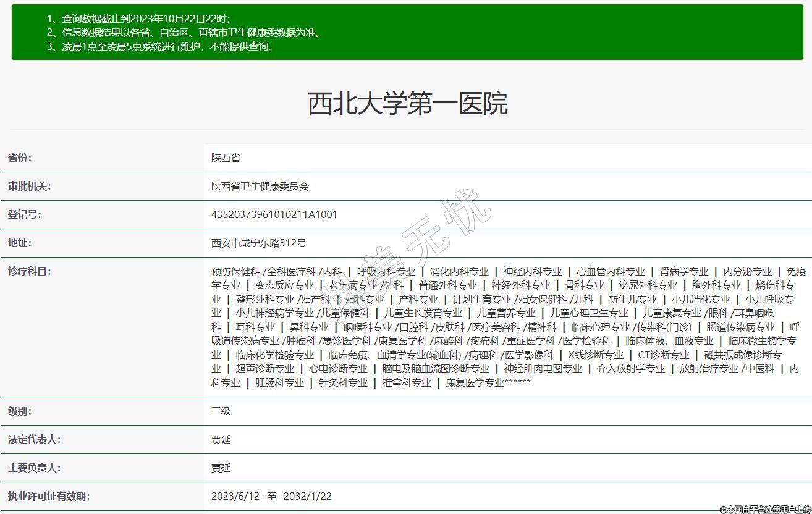Click the second notice line about 卫生健康委 data
This screenshot has height=514, width=812.
(x=184, y=33)
